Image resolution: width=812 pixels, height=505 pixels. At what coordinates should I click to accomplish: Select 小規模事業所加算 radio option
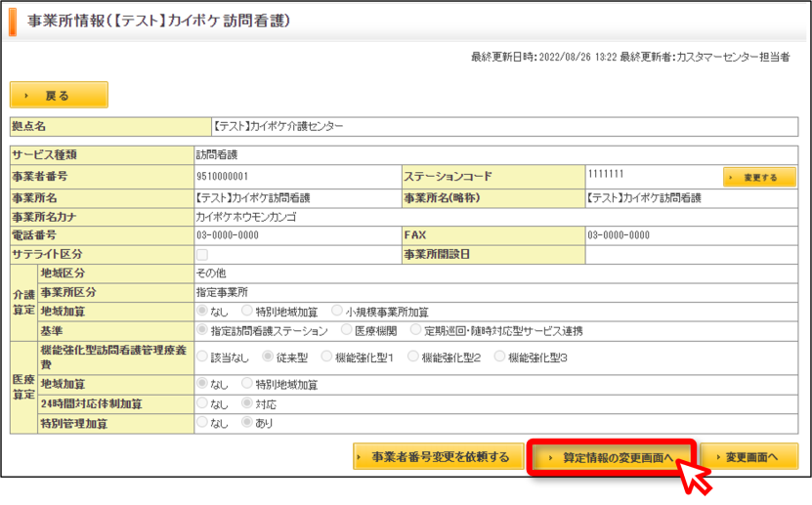337,311
